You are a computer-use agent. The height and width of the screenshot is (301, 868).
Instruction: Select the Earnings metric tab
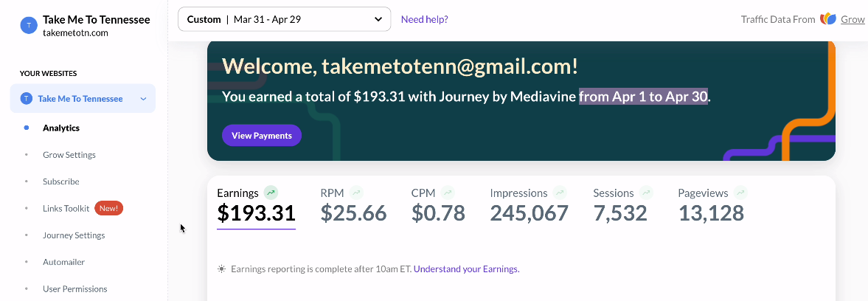(x=256, y=207)
